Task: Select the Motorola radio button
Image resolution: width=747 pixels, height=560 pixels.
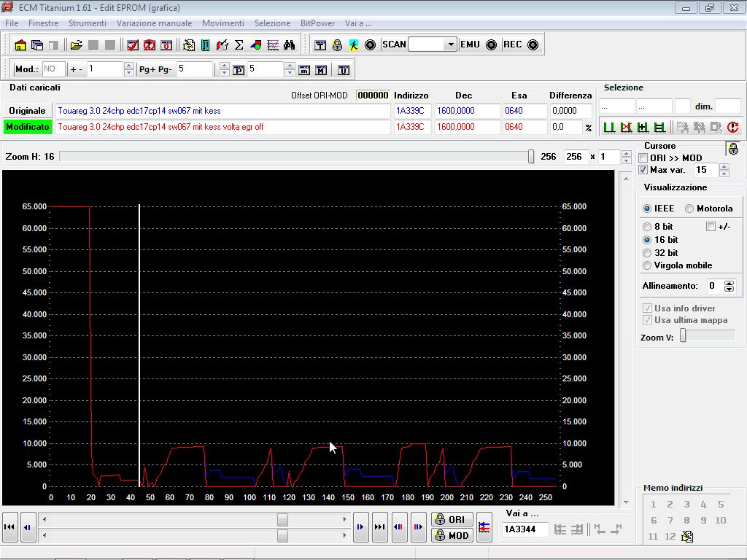Action: (x=689, y=209)
